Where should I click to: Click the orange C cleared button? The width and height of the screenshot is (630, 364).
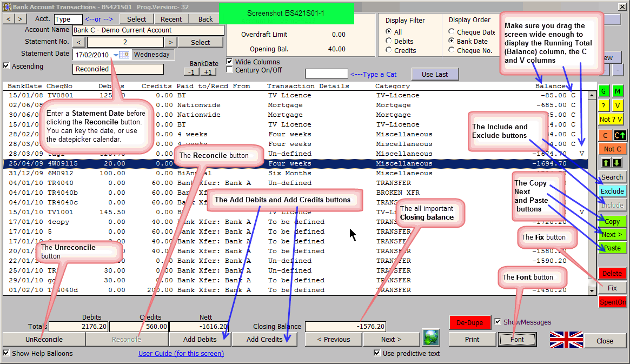[x=605, y=135]
